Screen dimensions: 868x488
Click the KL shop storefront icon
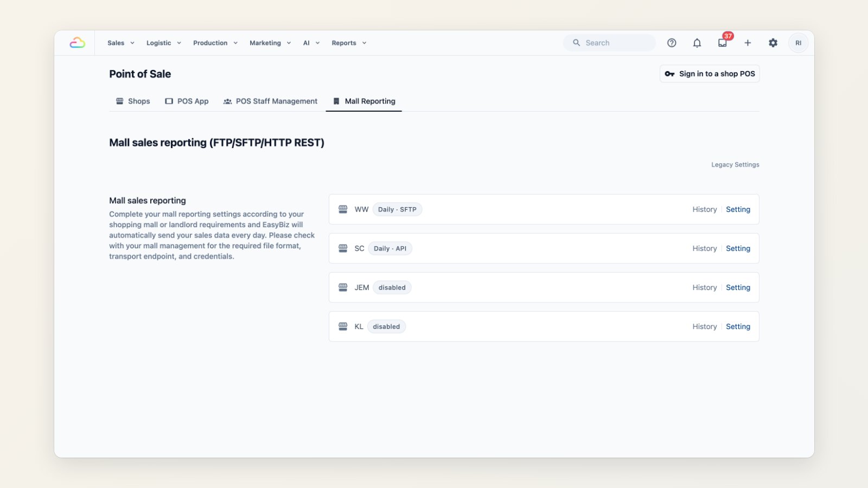click(x=343, y=326)
